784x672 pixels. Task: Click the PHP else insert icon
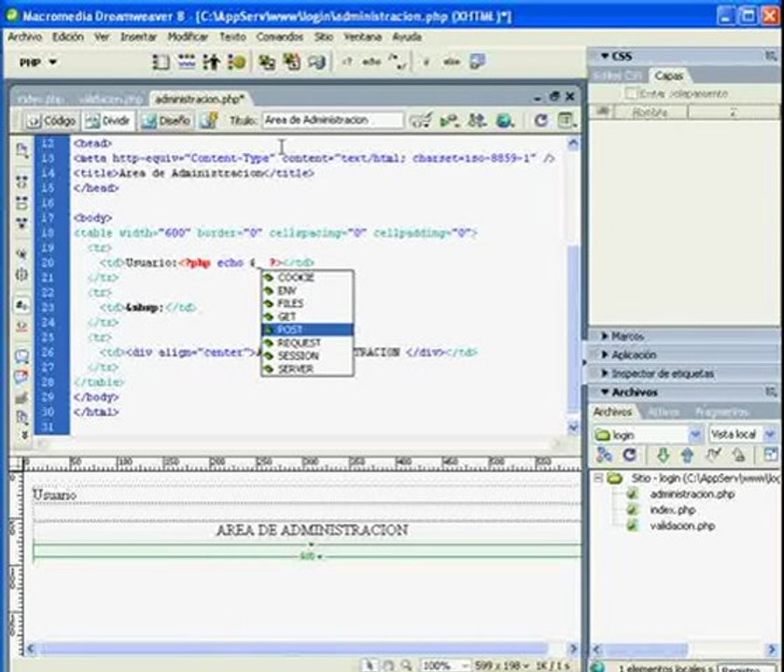pos(452,62)
